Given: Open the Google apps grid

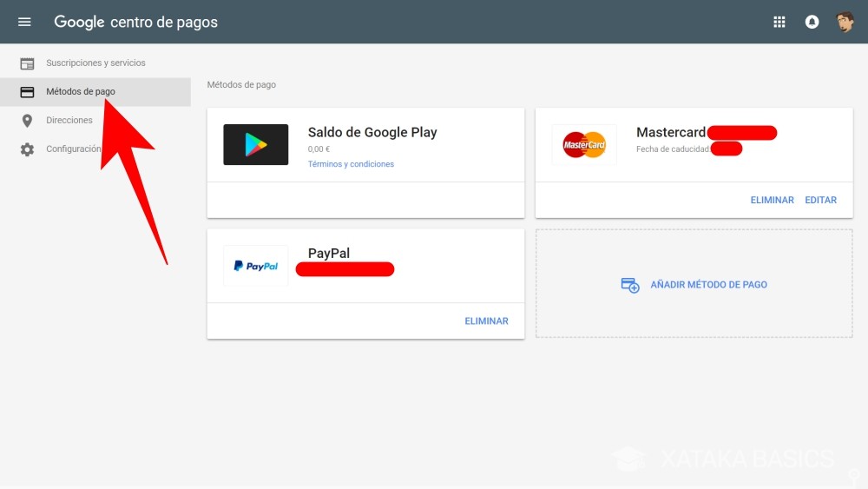Looking at the screenshot, I should click(x=779, y=22).
